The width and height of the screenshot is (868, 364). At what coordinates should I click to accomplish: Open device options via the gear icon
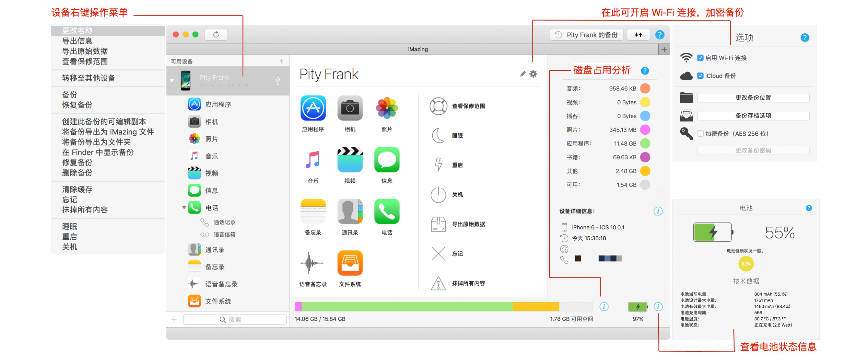point(533,74)
